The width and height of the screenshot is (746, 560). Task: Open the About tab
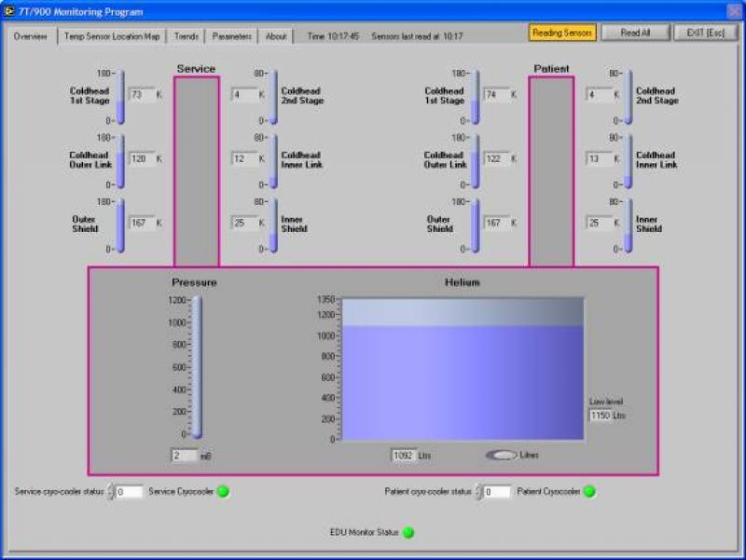(x=275, y=36)
